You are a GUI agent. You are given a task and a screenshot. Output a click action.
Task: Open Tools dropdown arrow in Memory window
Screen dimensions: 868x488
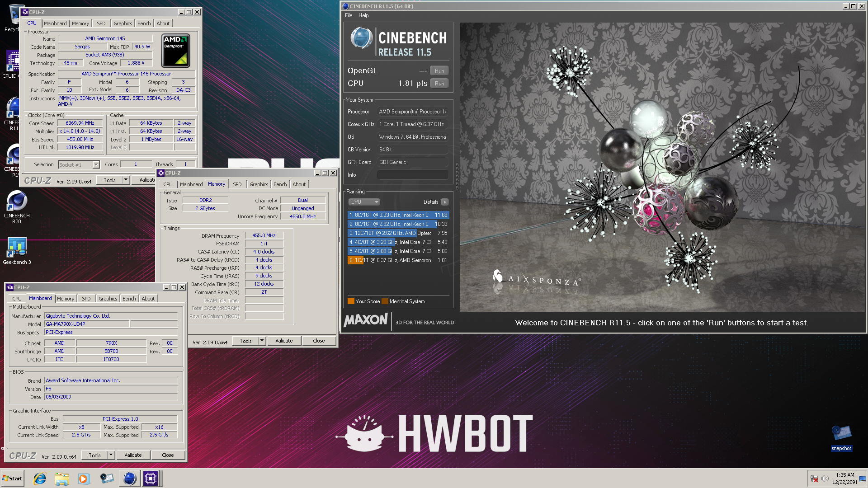(262, 341)
